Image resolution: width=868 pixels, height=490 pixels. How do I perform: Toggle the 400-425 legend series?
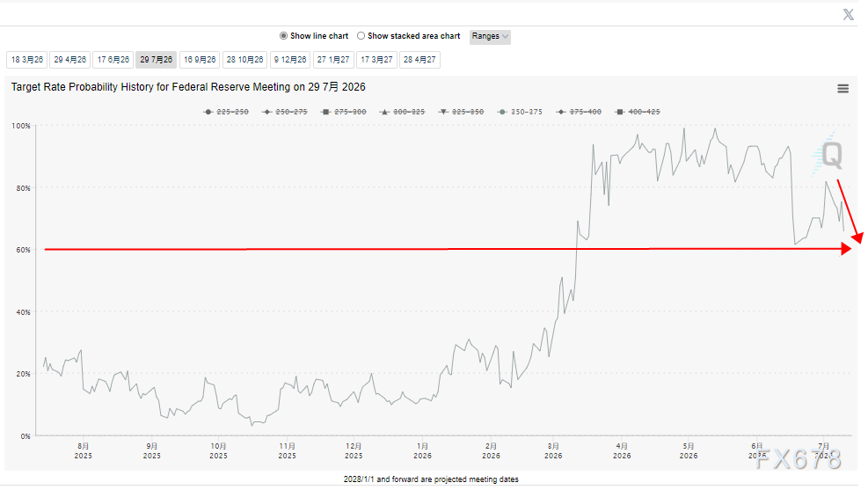(x=638, y=112)
